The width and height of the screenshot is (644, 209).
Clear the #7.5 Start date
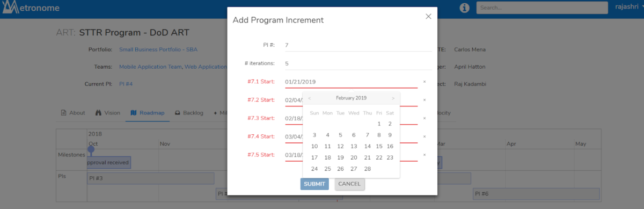[x=425, y=155]
